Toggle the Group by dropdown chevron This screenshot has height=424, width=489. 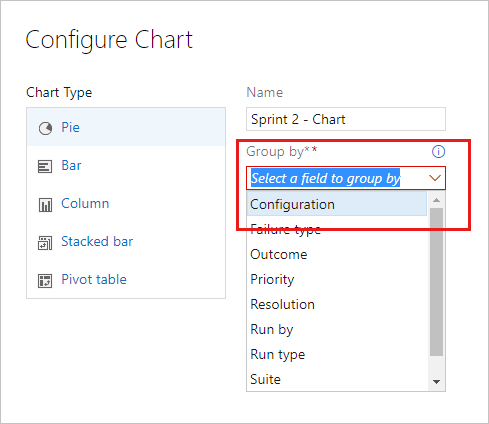pos(435,178)
